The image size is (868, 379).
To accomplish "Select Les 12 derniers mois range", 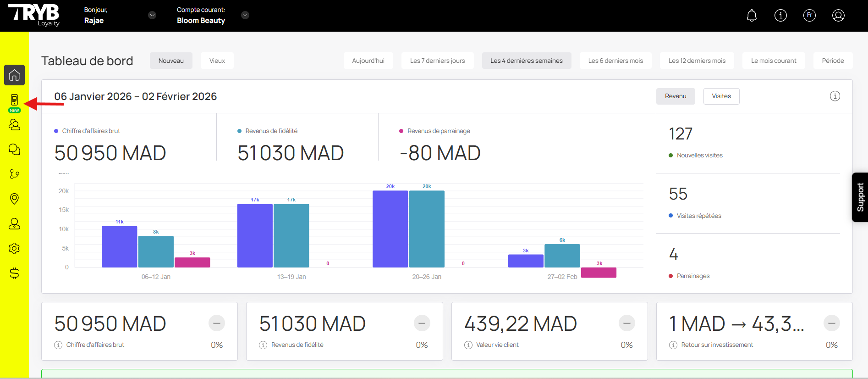I will click(x=697, y=61).
